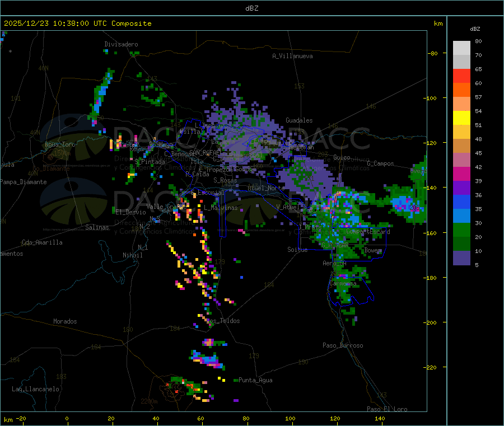Click the Pampa_Diamante label
The height and width of the screenshot is (426, 504).
coord(24,182)
